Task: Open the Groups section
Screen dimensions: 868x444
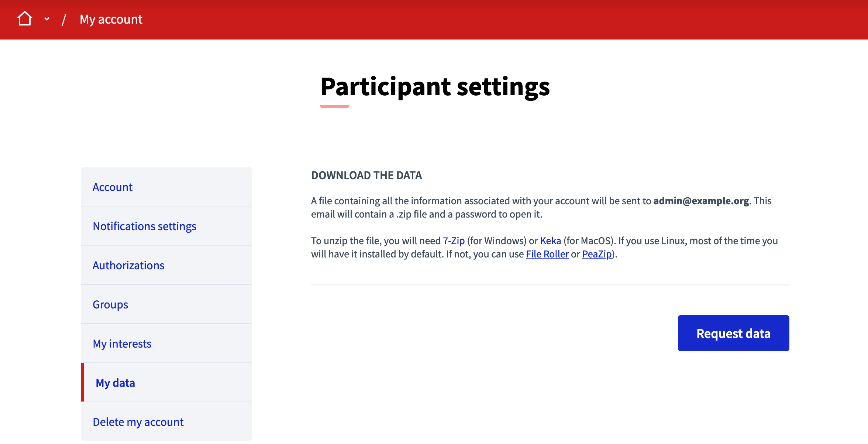Action: point(110,305)
